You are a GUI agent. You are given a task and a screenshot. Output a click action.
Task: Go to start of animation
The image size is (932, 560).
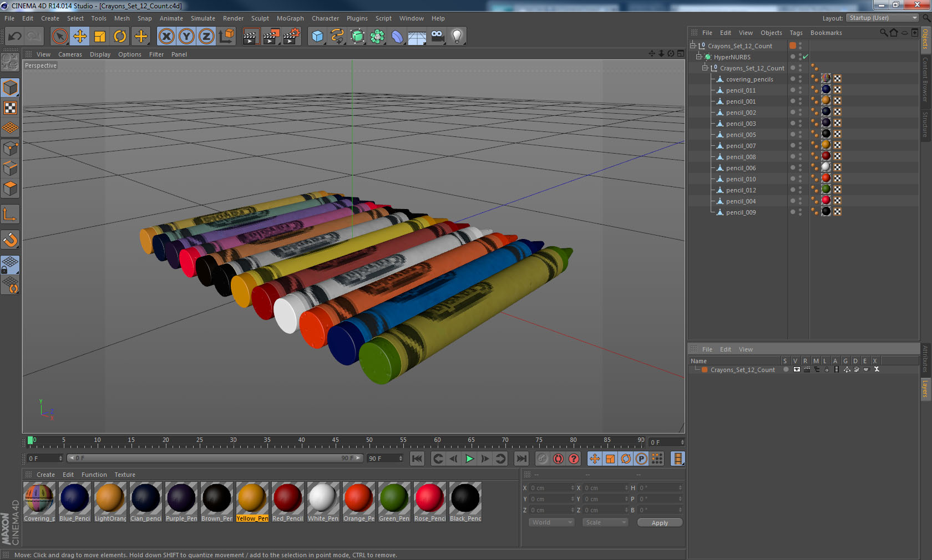(417, 459)
